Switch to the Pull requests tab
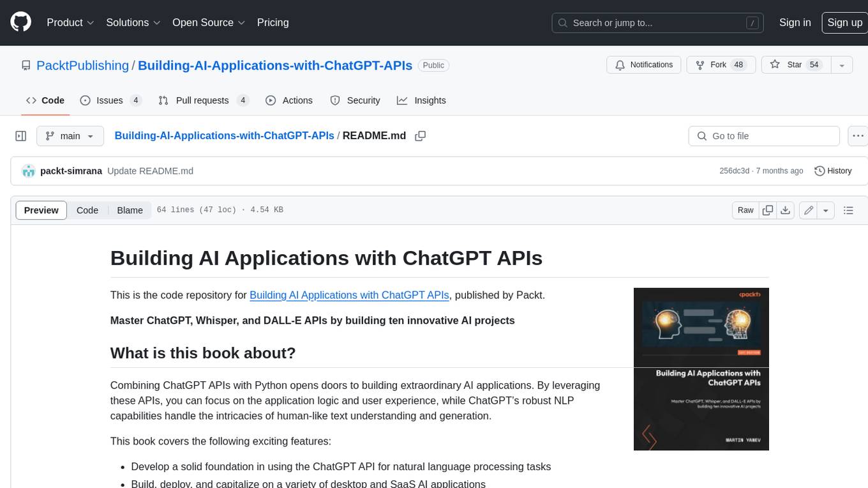 click(203, 100)
